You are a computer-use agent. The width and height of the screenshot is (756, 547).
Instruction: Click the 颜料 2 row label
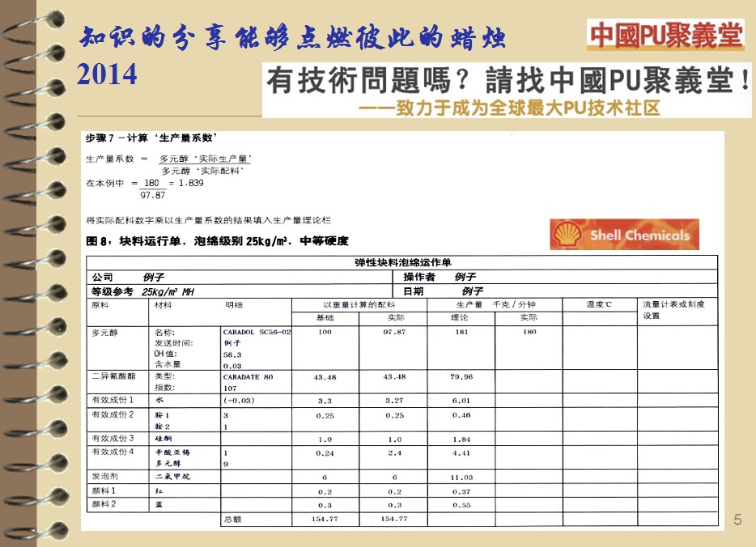pyautogui.click(x=104, y=504)
